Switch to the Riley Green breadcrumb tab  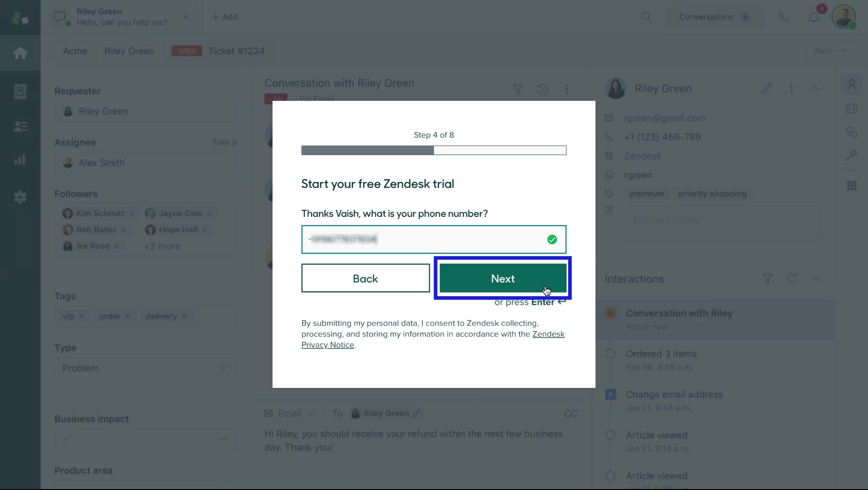(129, 51)
